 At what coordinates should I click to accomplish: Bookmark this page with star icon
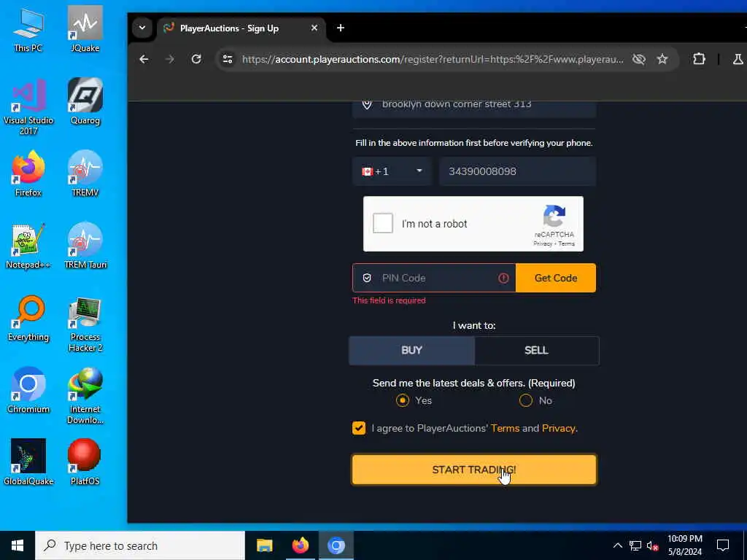[x=662, y=59]
